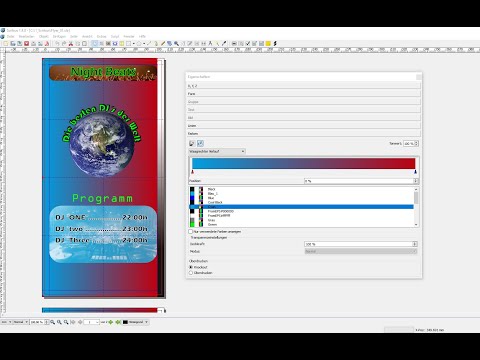Click the Night Beats title banner on flyer
Image resolution: width=480 pixels, height=360 pixels.
[x=103, y=73]
